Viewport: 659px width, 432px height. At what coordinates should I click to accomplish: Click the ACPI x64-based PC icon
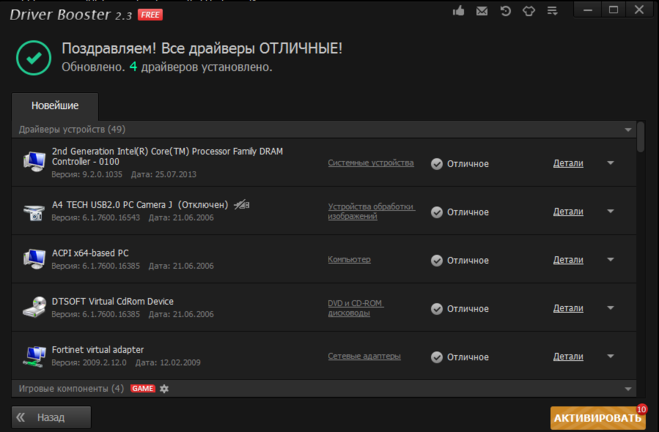34,259
